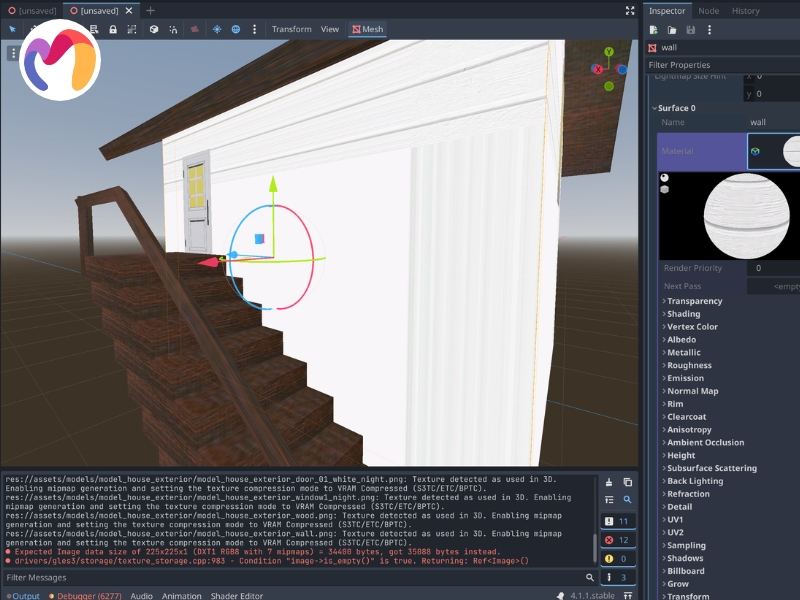Clear output messages with the broom icon
This screenshot has width=800, height=600.
(608, 482)
